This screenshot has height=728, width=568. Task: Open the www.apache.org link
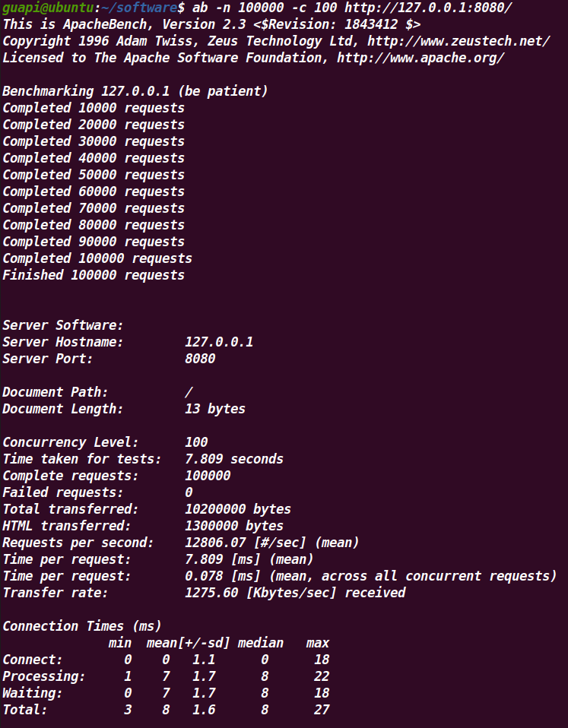[x=420, y=58]
